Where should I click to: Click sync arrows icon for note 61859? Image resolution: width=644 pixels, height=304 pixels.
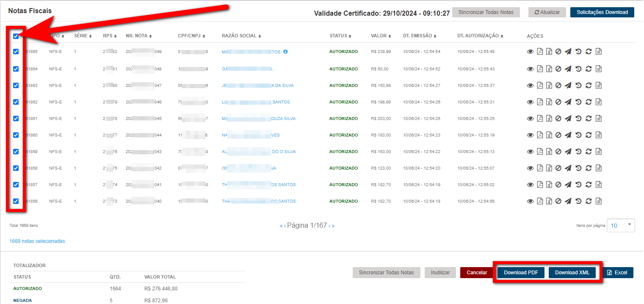tap(589, 151)
